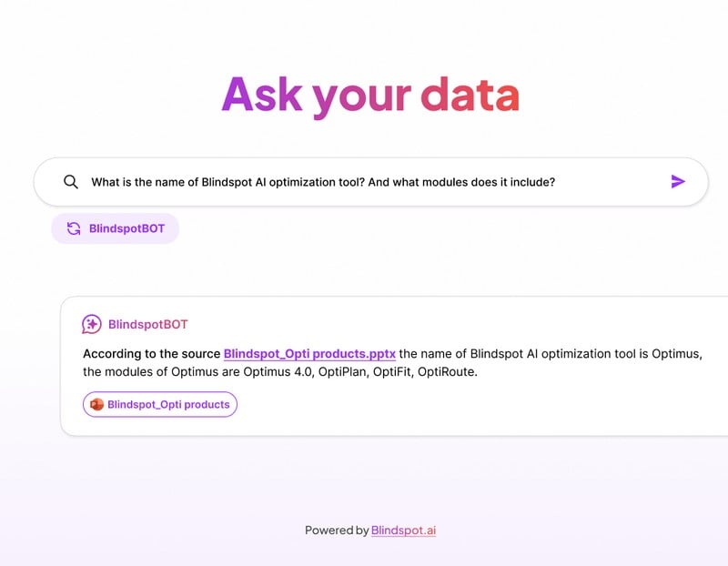Open the Blindspot_Opti products source chip

[x=168, y=404]
